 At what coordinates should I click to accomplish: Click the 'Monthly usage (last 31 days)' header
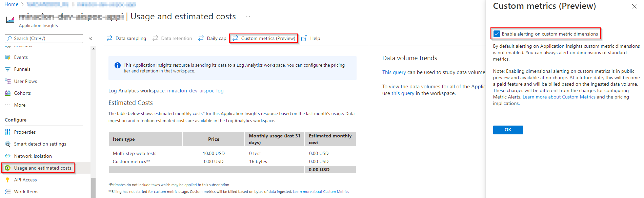pos(275,139)
